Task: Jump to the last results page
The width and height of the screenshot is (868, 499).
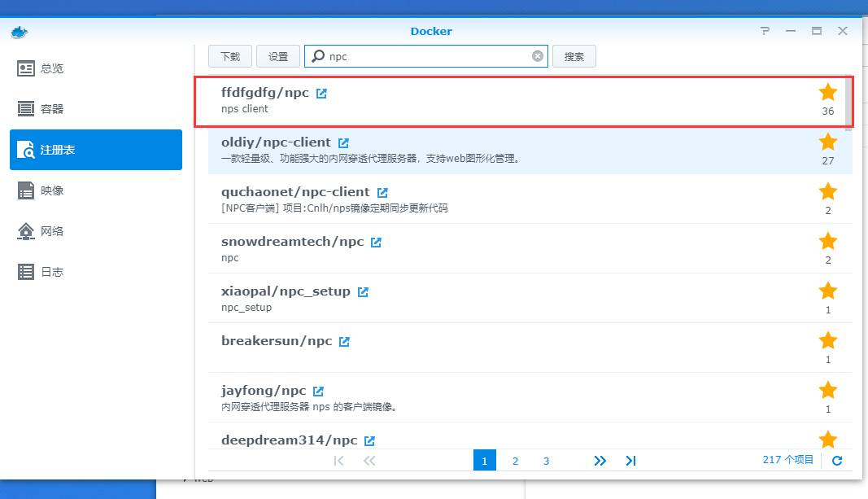Action: coord(630,461)
